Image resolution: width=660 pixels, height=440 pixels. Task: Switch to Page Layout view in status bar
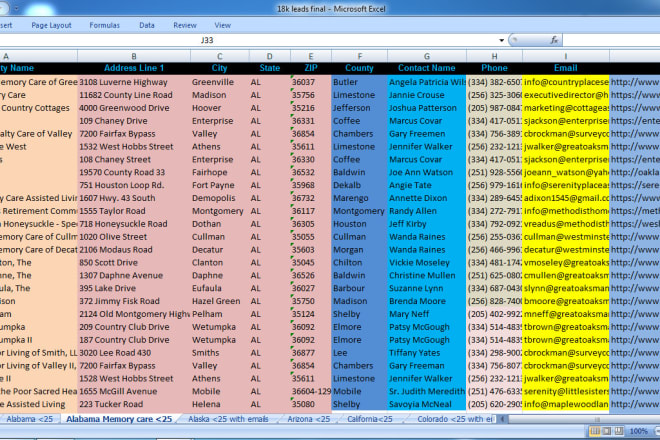tap(607, 431)
